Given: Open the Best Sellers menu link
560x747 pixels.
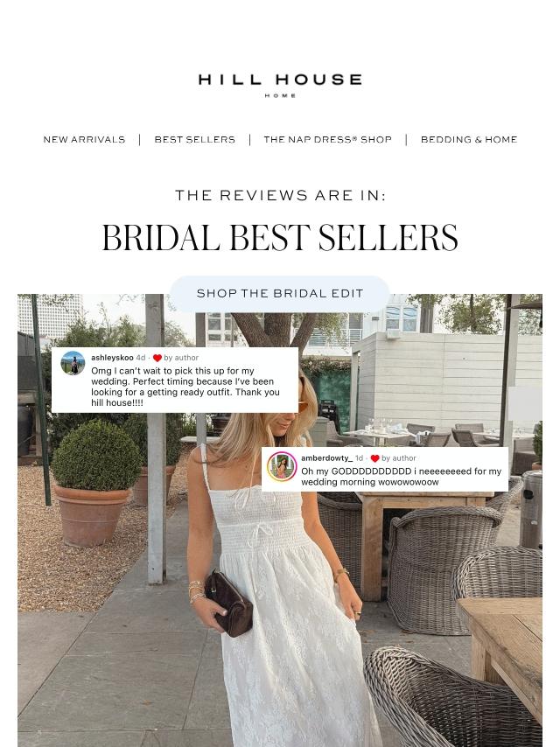Looking at the screenshot, I should coord(194,140).
